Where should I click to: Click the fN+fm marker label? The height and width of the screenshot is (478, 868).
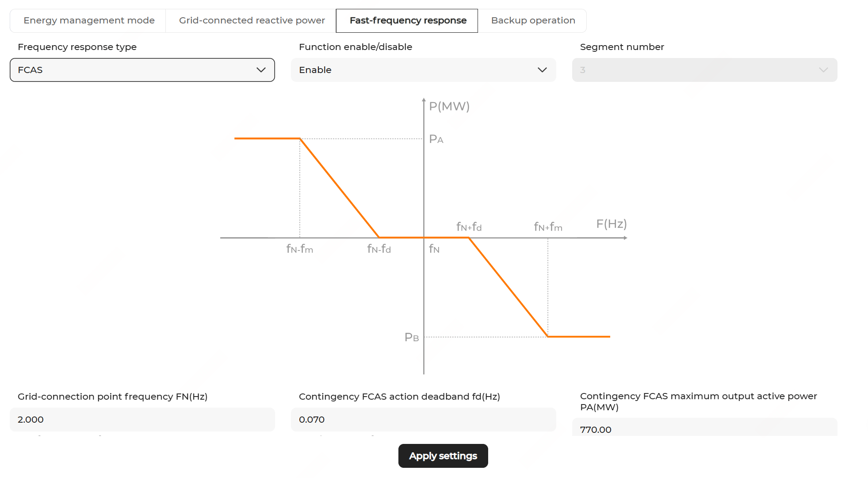(x=548, y=227)
